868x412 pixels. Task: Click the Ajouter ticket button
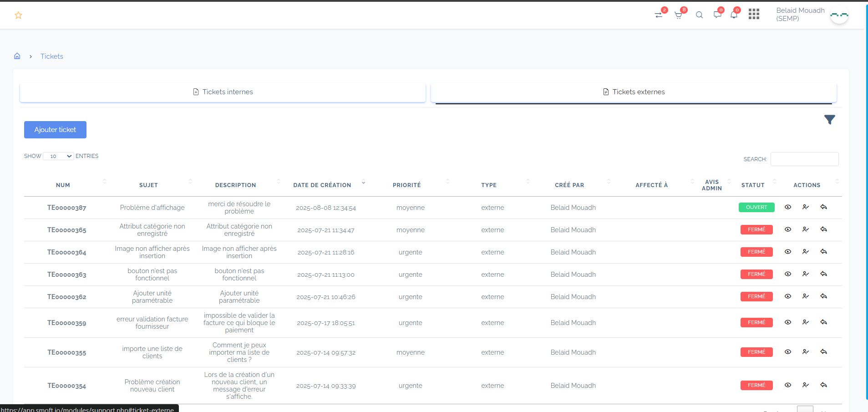pos(55,130)
